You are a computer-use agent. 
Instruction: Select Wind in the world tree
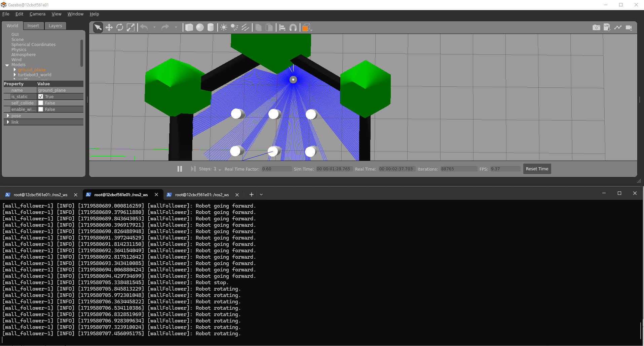(x=16, y=60)
